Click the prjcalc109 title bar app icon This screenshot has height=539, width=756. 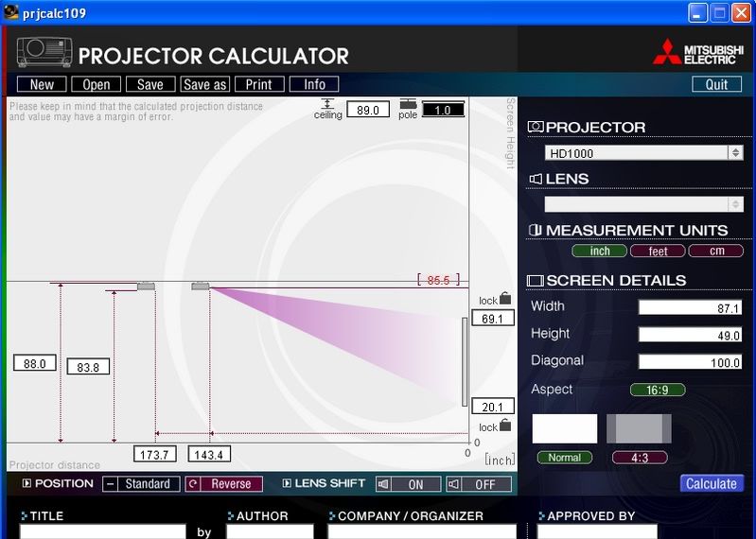click(11, 12)
